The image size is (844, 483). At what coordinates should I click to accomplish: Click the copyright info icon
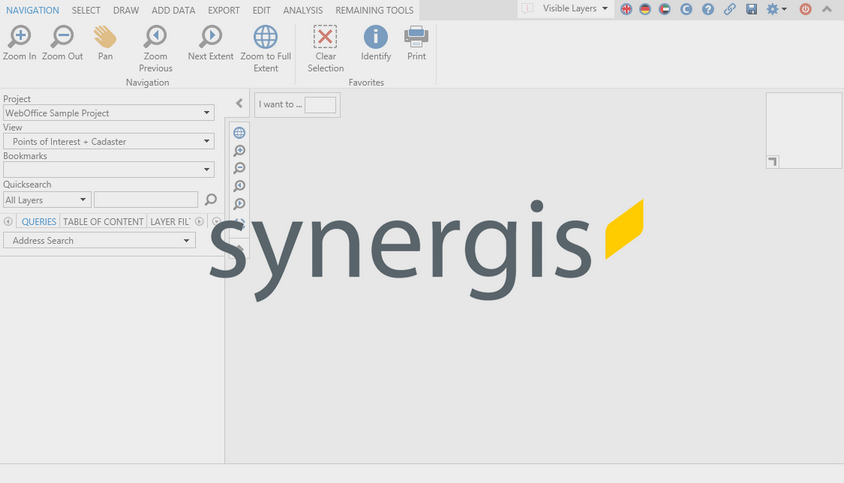[x=686, y=9]
